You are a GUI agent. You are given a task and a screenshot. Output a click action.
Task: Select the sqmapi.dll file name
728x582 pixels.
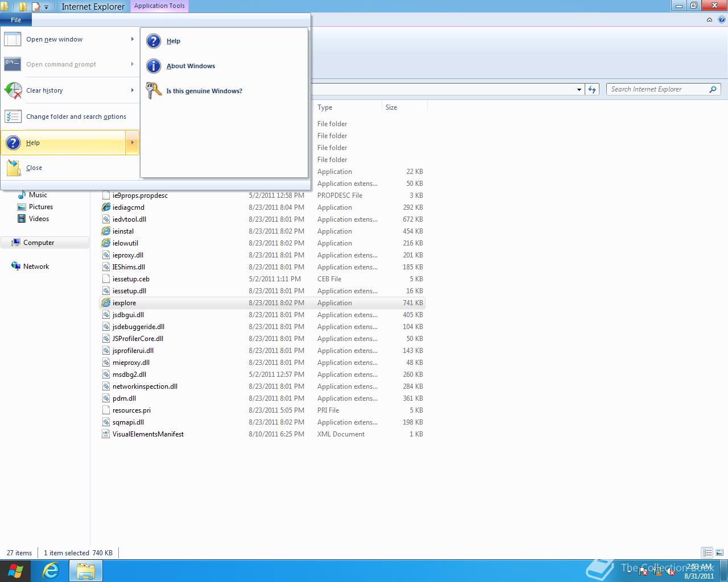(128, 422)
